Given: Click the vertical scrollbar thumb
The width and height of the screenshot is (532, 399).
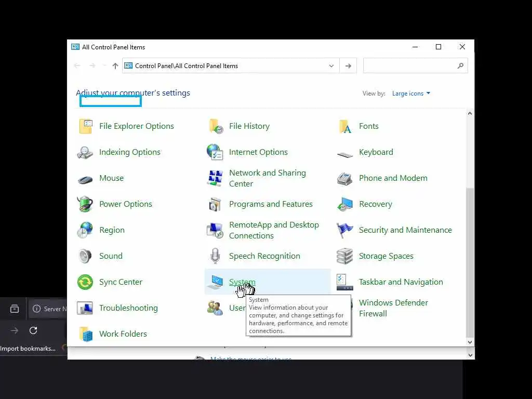Looking at the screenshot, I should (x=470, y=262).
